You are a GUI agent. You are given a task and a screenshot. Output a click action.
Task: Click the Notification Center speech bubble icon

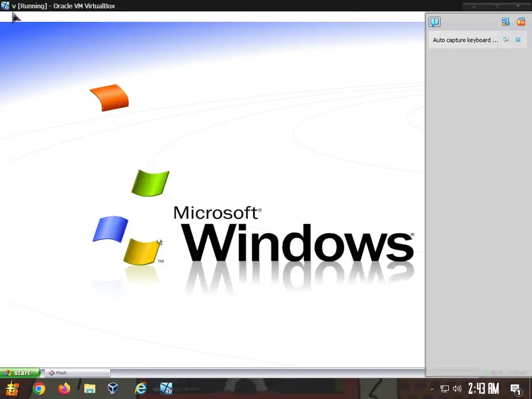point(434,22)
